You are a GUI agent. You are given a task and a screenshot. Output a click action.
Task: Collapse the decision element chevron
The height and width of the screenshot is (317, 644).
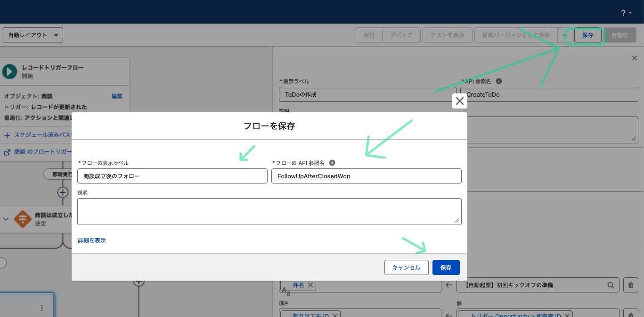pos(6,219)
